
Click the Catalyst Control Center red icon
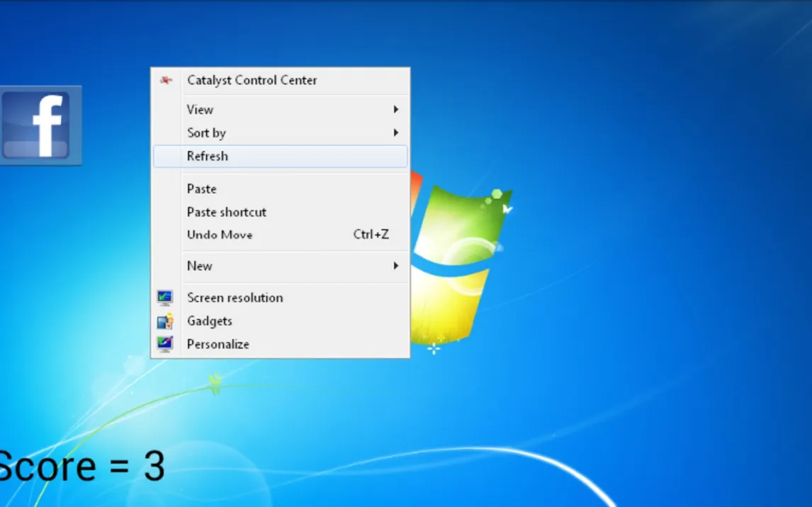166,80
